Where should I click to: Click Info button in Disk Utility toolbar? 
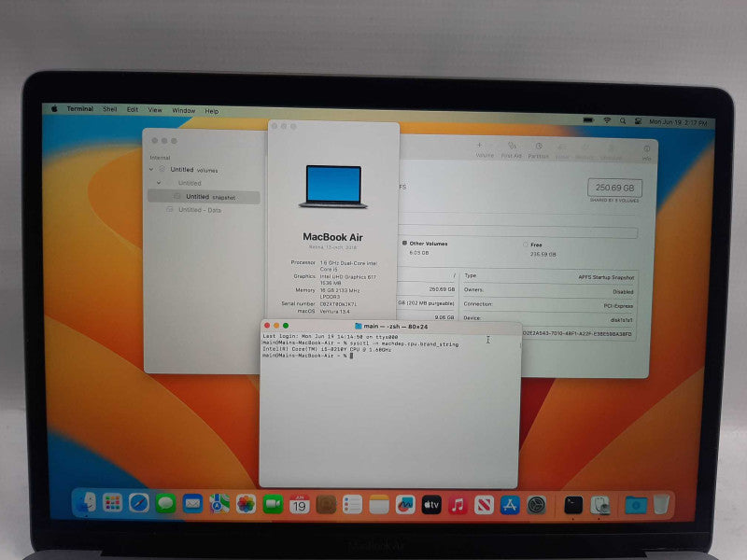coord(646,153)
